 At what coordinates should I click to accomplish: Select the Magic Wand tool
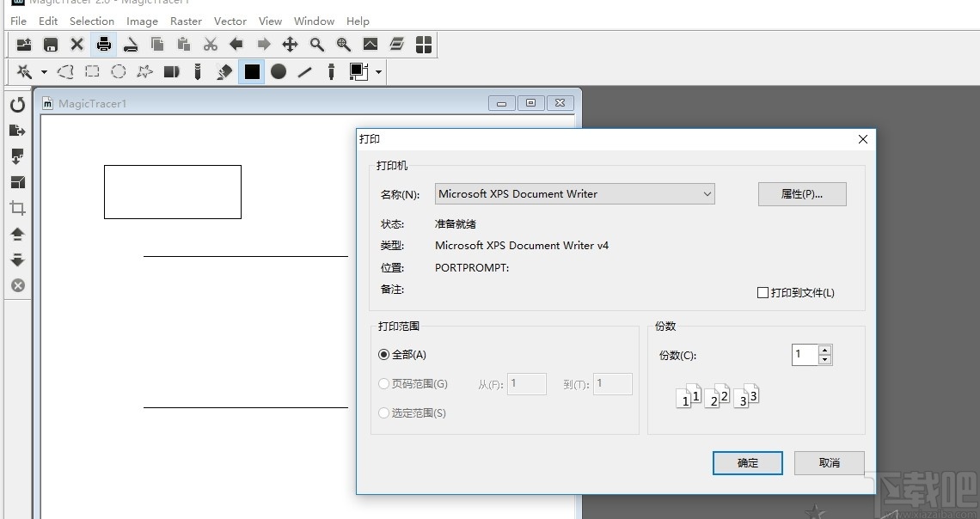24,72
